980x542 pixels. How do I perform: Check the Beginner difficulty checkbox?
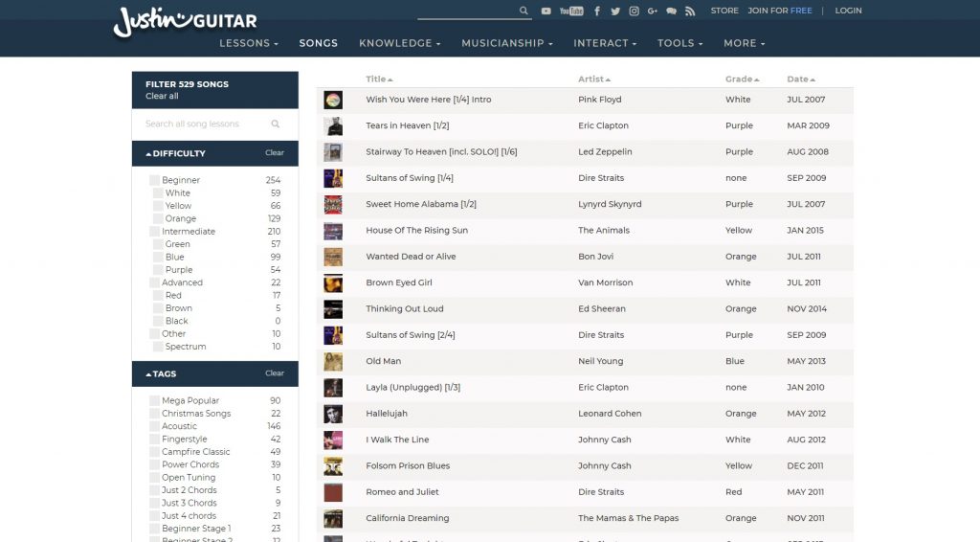(154, 180)
